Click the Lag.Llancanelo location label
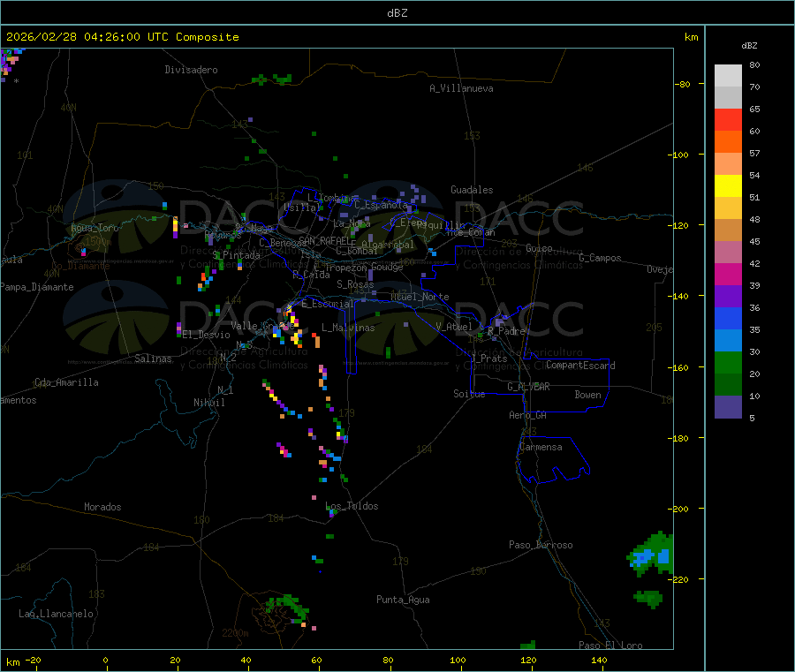 [x=56, y=614]
